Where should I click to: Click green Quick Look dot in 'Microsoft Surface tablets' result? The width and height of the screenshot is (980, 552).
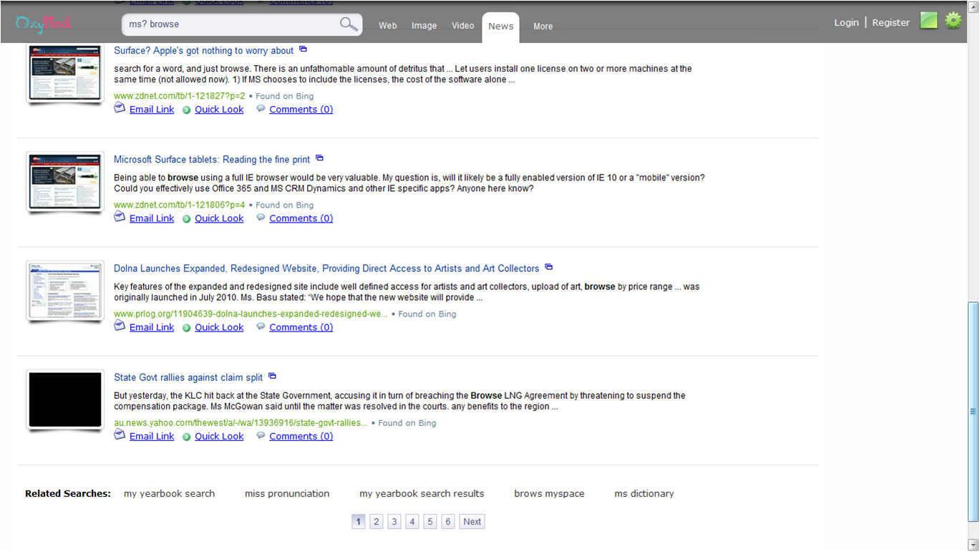click(x=186, y=219)
